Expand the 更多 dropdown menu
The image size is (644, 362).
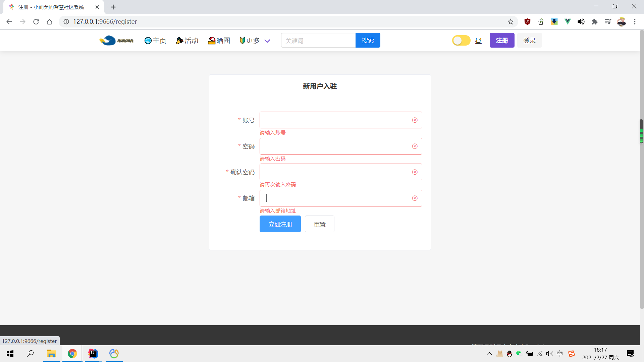[255, 41]
